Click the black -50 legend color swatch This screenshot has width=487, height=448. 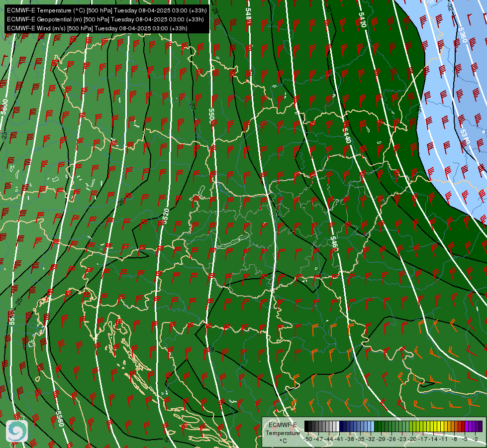point(306,426)
